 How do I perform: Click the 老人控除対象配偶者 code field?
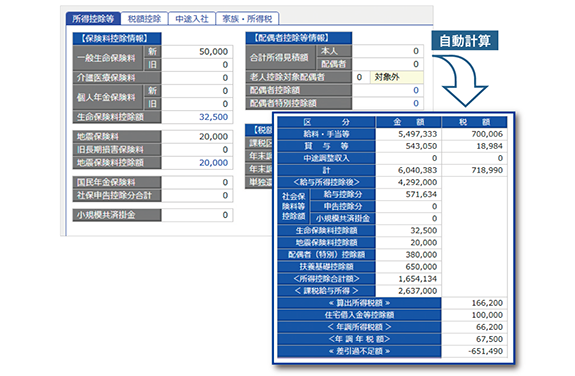pos(361,77)
